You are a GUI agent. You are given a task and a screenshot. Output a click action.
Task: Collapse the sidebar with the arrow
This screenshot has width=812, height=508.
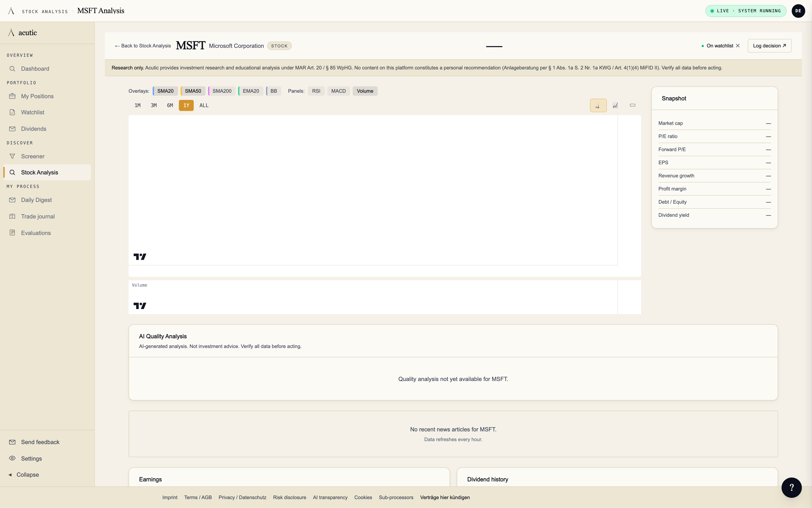10,475
